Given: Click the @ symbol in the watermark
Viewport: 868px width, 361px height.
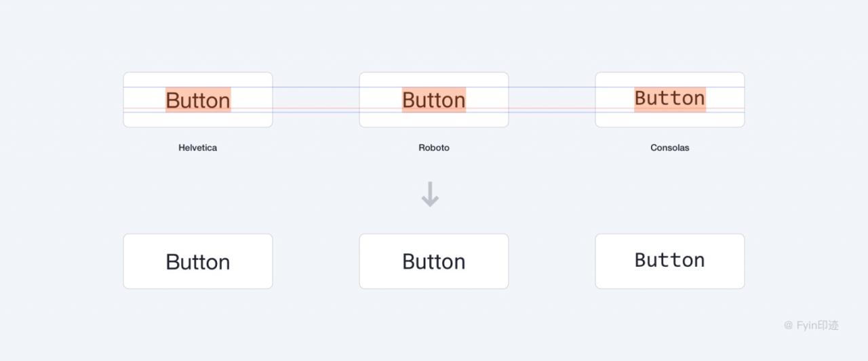Looking at the screenshot, I should [x=788, y=325].
